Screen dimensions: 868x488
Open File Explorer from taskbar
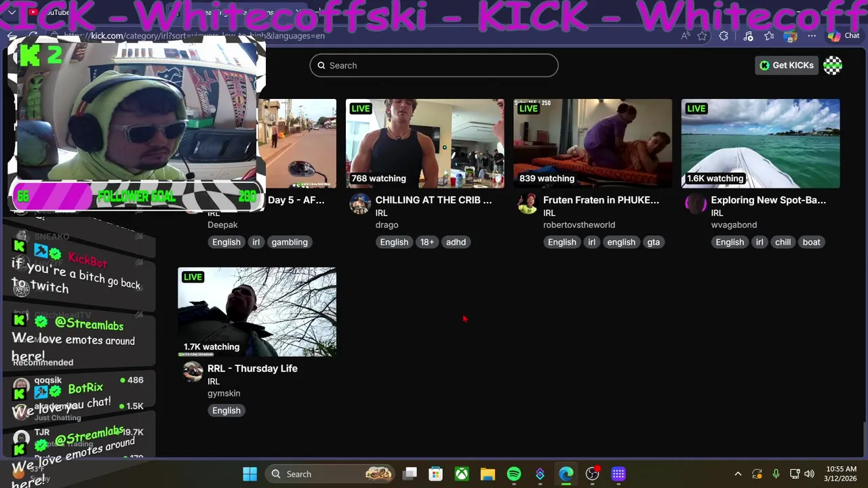pos(488,474)
